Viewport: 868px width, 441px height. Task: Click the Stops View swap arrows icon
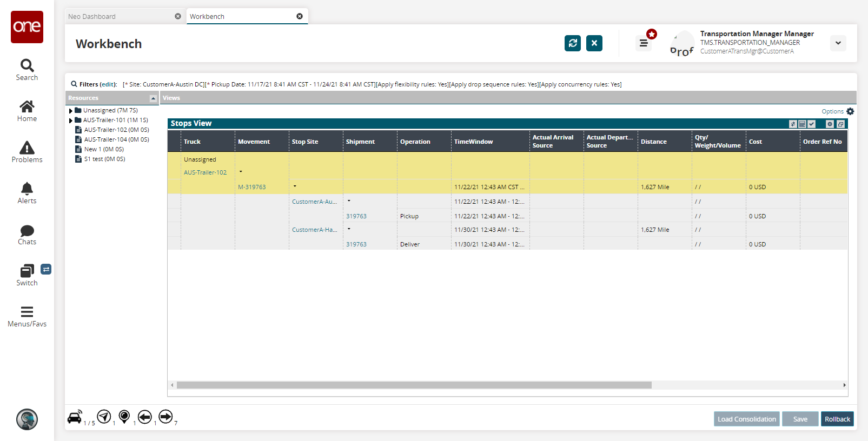[x=793, y=124]
